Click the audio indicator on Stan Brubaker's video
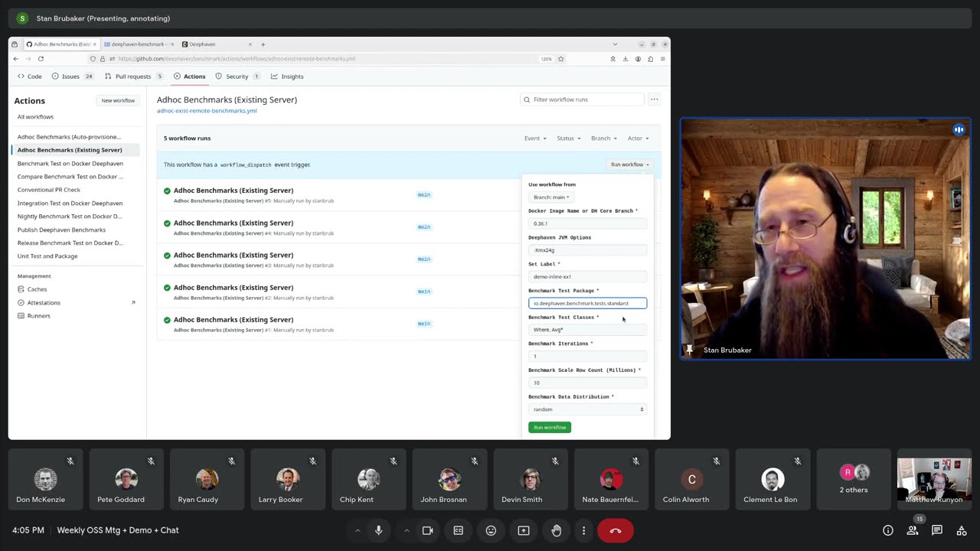980x551 pixels. point(959,130)
